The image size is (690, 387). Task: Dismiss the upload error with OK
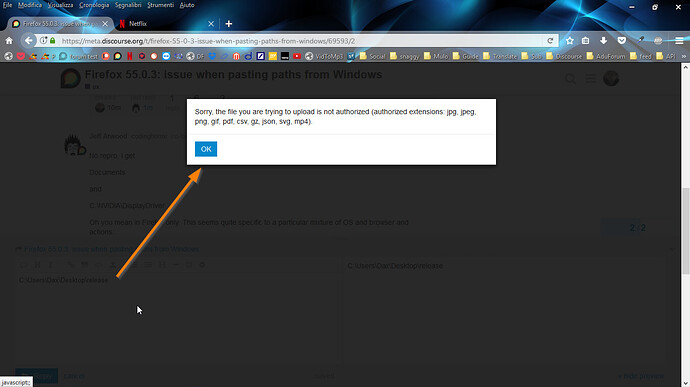click(206, 149)
